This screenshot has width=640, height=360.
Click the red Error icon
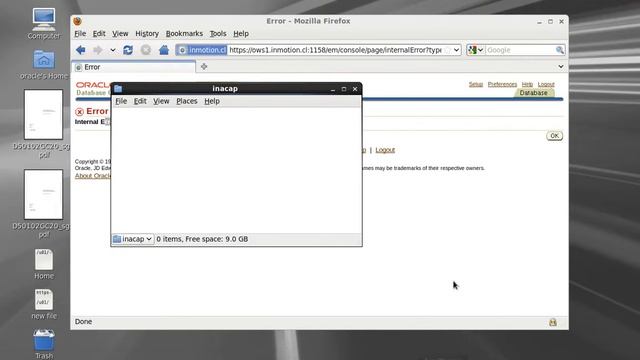pyautogui.click(x=79, y=111)
